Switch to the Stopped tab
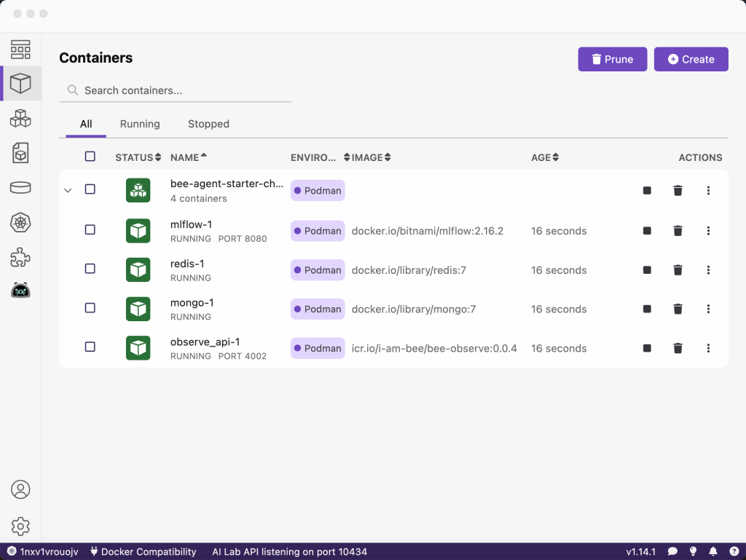 pyautogui.click(x=208, y=124)
